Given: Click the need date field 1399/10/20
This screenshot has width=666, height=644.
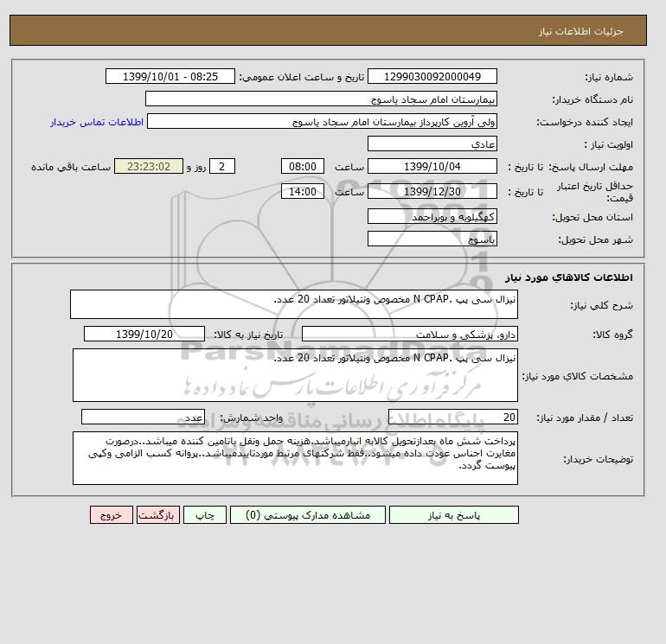Looking at the screenshot, I should (144, 334).
